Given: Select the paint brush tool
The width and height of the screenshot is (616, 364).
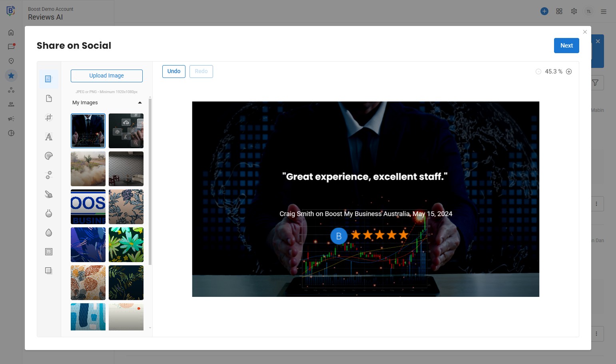Looking at the screenshot, I should tap(49, 194).
